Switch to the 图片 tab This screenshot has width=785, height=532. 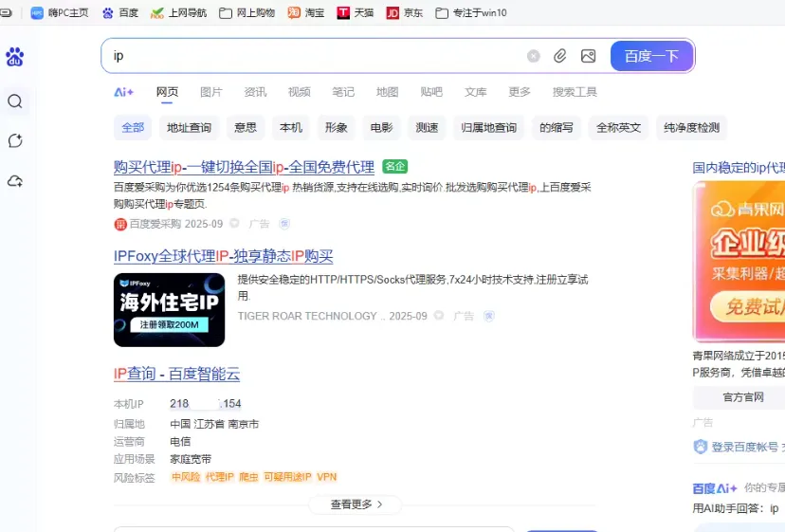click(211, 92)
